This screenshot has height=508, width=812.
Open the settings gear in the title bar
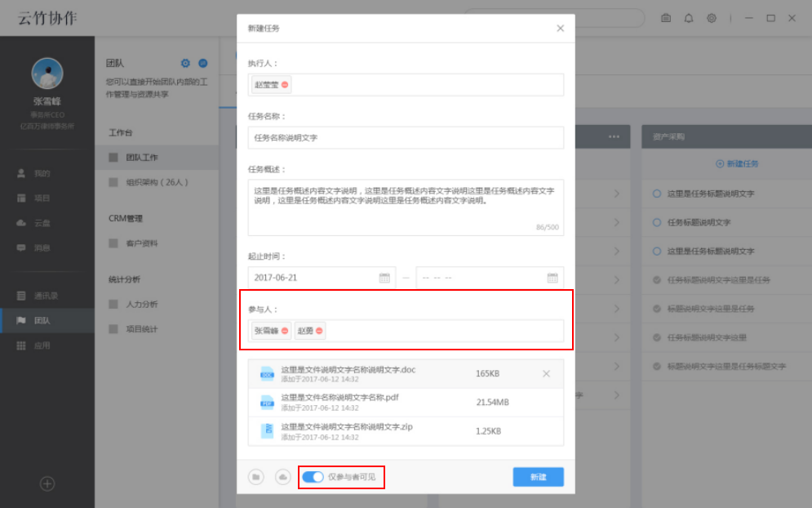(710, 17)
